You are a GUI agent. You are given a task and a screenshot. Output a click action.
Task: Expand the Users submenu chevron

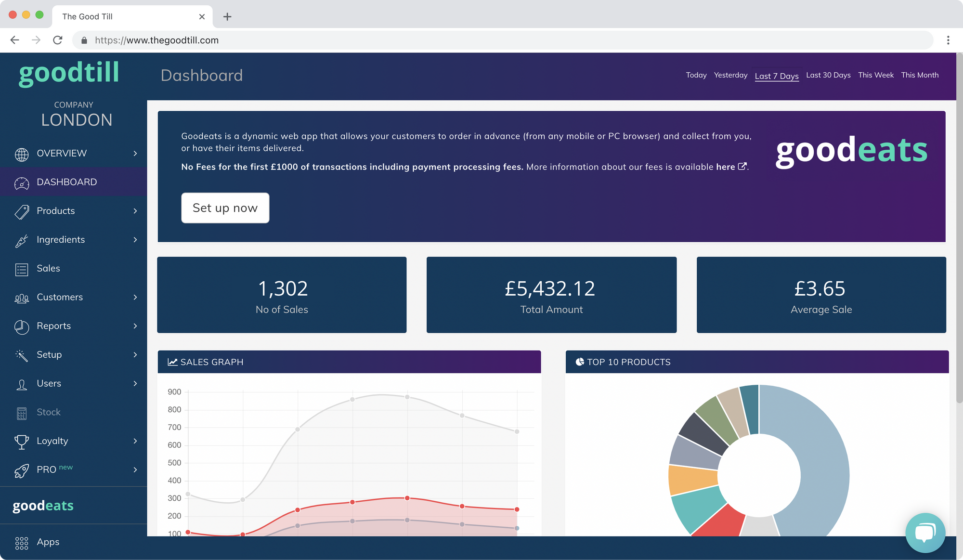[x=135, y=384]
